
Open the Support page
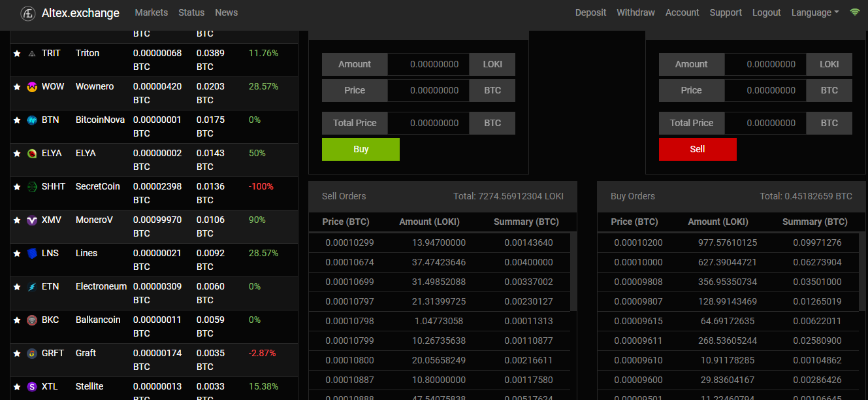coord(726,12)
